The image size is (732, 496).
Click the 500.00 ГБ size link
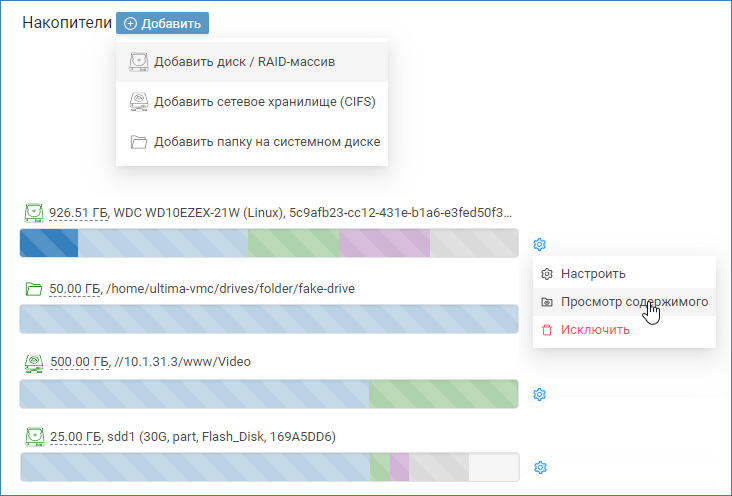point(78,361)
